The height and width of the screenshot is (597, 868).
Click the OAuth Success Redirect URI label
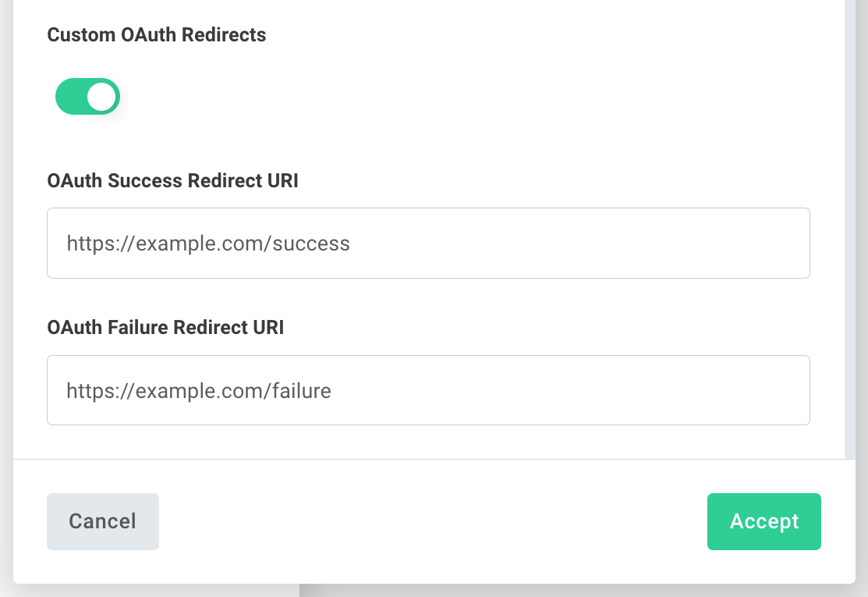[x=172, y=180]
